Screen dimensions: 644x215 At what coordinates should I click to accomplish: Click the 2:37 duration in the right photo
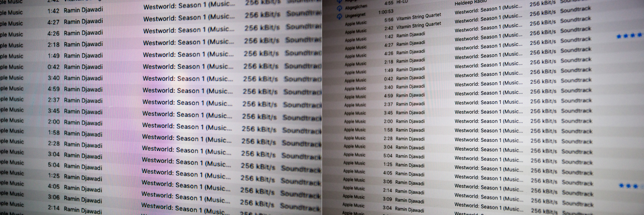tap(388, 104)
